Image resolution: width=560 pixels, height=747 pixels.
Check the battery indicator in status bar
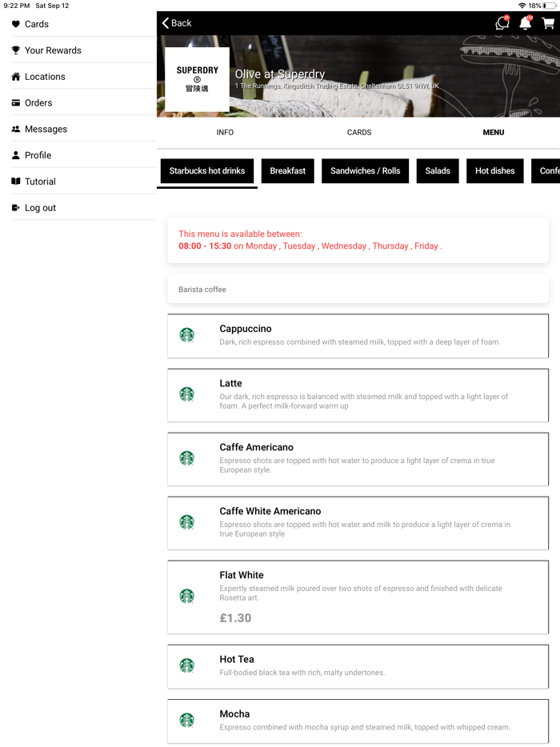point(550,6)
